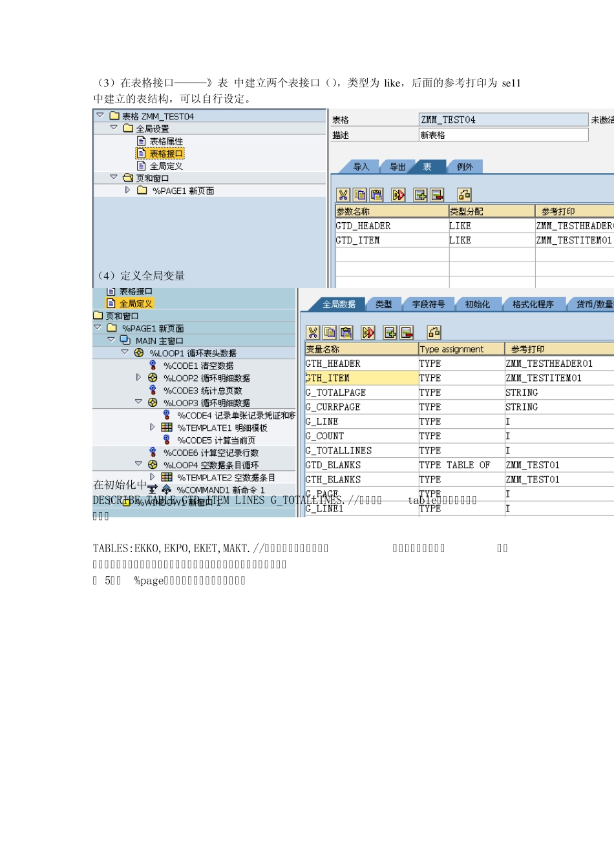
Task: Click the GTH_HEADER variable cell
Action: (x=361, y=364)
